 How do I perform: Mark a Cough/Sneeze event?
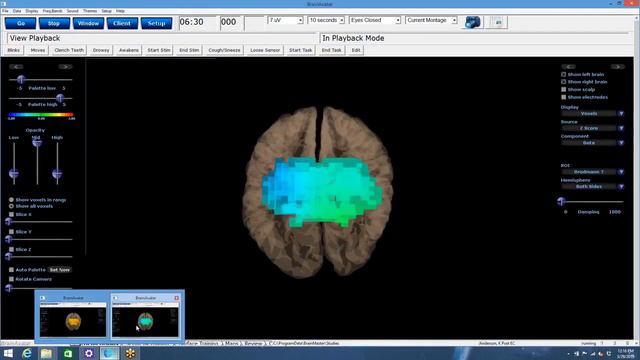coord(224,50)
